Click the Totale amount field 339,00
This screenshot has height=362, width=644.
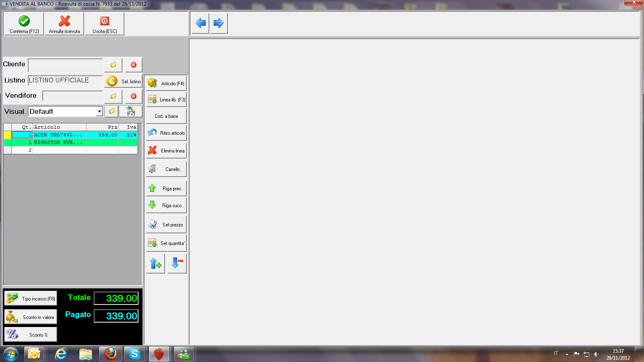[x=116, y=298]
